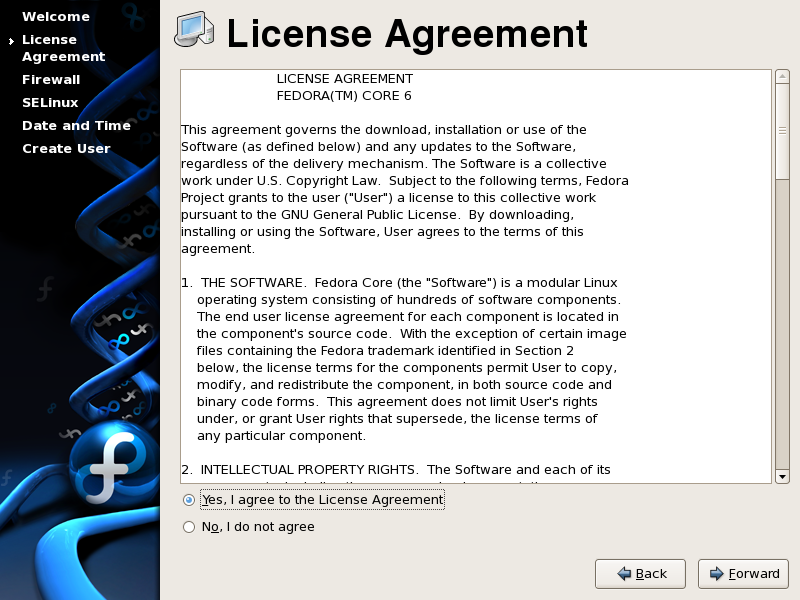Viewport: 800px width, 600px height.
Task: Open the Firewall step in the sidebar
Action: (x=51, y=80)
